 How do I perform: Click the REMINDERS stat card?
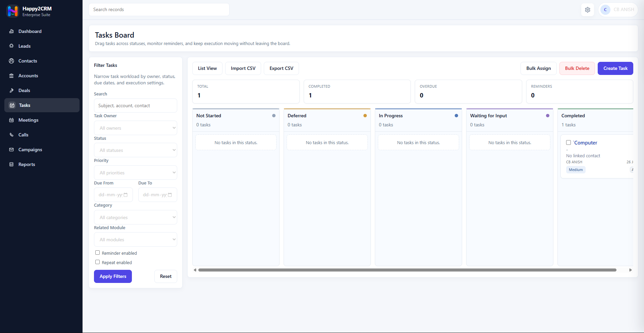580,91
